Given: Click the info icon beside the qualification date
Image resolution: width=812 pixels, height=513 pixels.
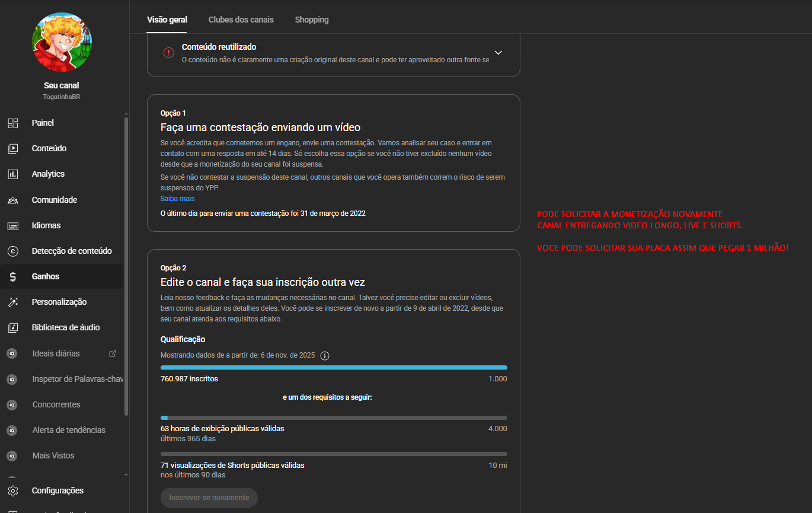Looking at the screenshot, I should 325,356.
